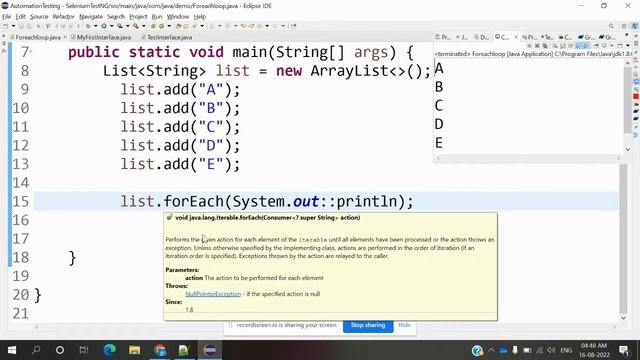Click the Display Selected Console icon

coord(604,45)
